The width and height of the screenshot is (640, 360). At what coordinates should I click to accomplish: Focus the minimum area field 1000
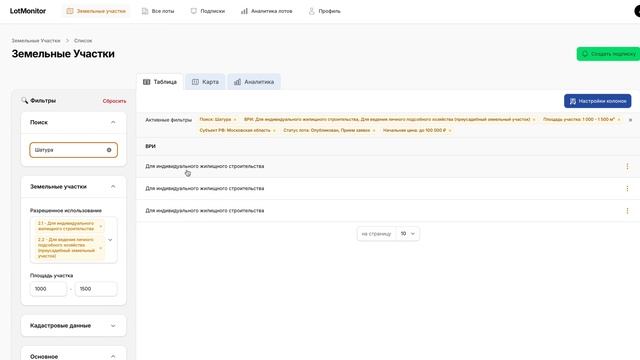[x=48, y=289]
